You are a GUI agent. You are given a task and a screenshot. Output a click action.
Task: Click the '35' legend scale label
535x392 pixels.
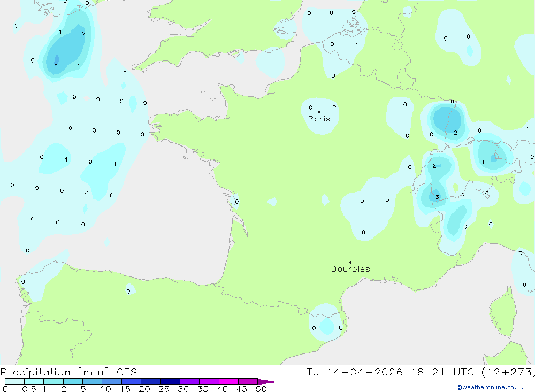(203, 389)
